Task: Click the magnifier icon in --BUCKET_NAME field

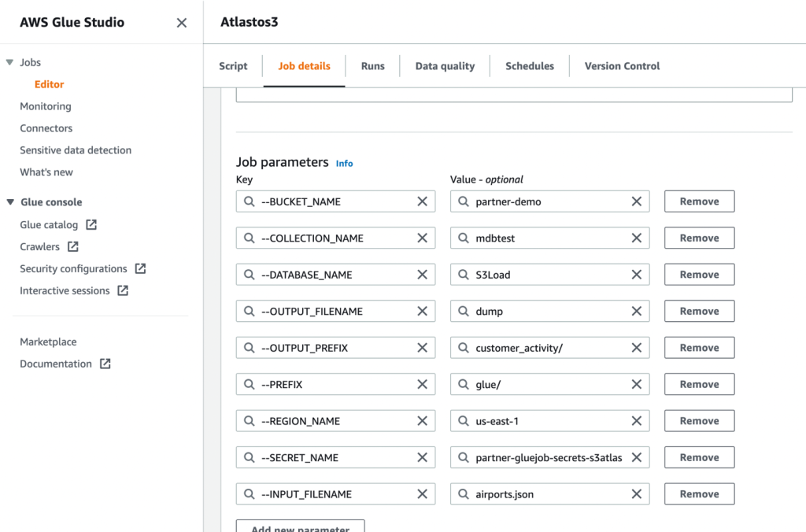Action: click(x=247, y=201)
